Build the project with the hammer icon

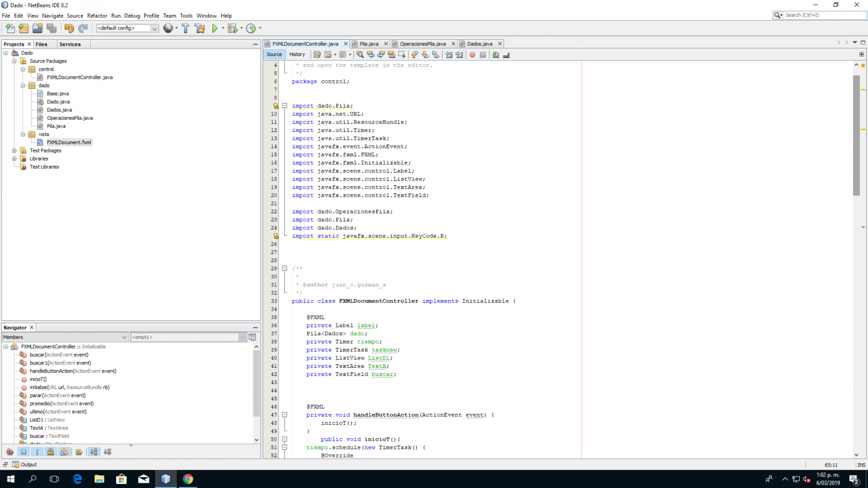185,28
